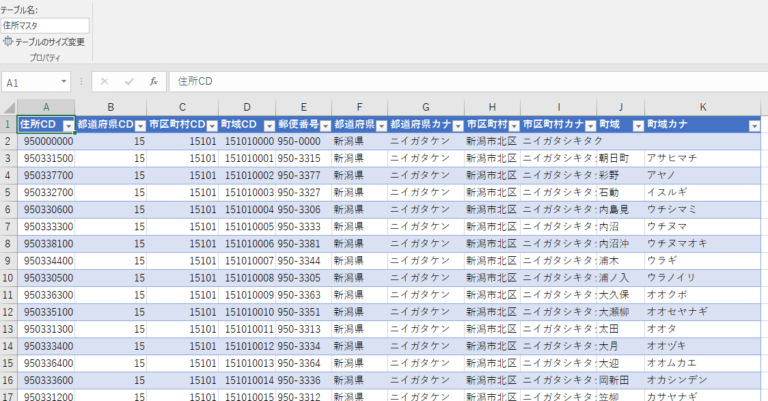Select column I header

558,107
